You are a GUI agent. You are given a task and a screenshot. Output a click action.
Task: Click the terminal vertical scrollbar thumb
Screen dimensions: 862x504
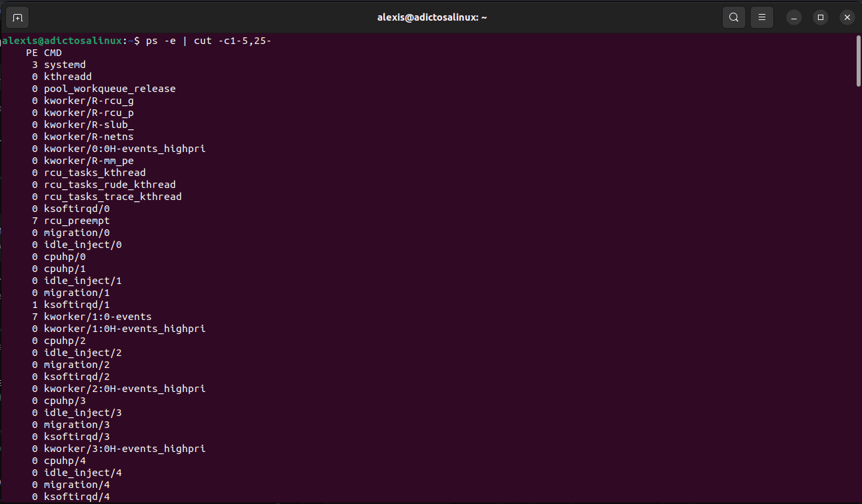coord(858,61)
